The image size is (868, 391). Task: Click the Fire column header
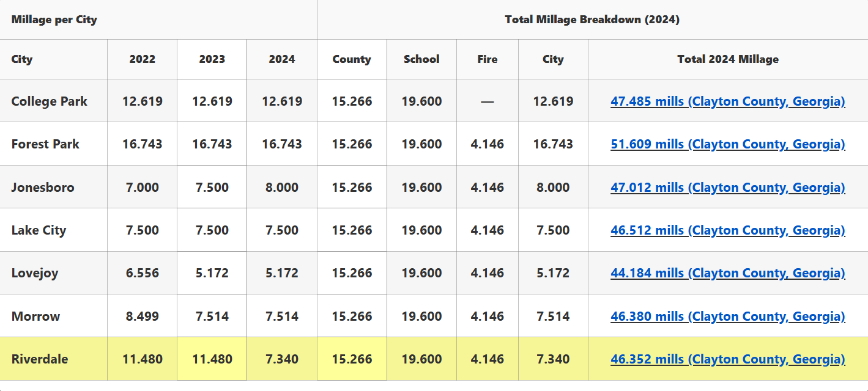488,59
